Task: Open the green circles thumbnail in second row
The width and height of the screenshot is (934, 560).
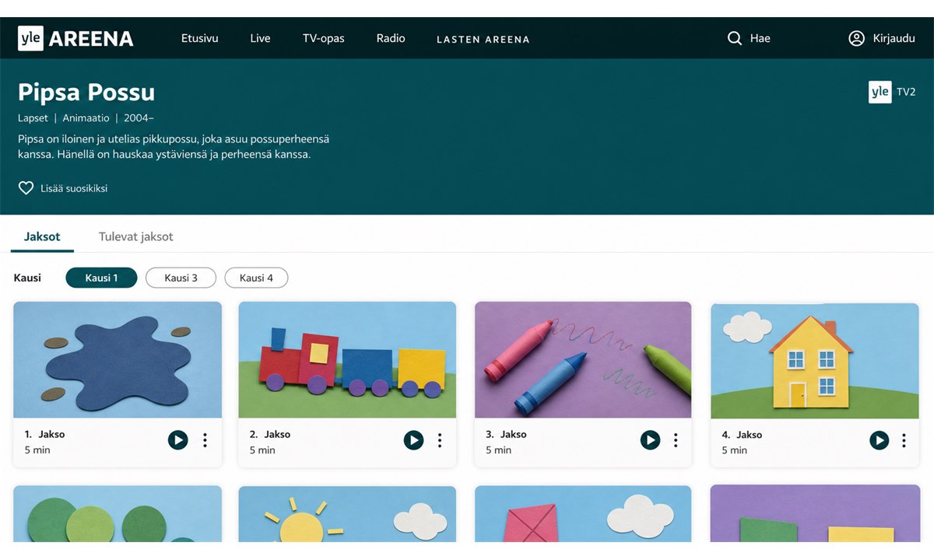Action: 118,514
